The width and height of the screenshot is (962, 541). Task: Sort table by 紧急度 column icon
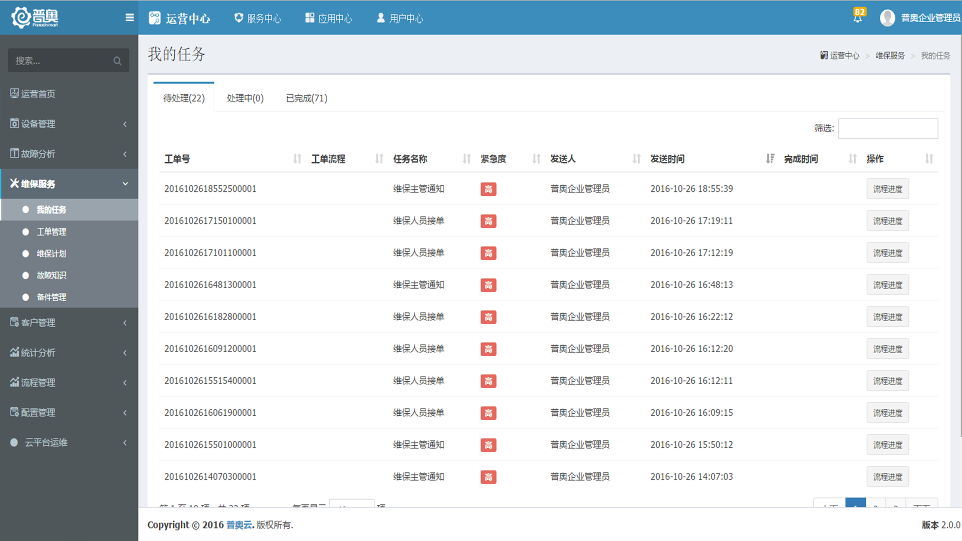point(536,159)
